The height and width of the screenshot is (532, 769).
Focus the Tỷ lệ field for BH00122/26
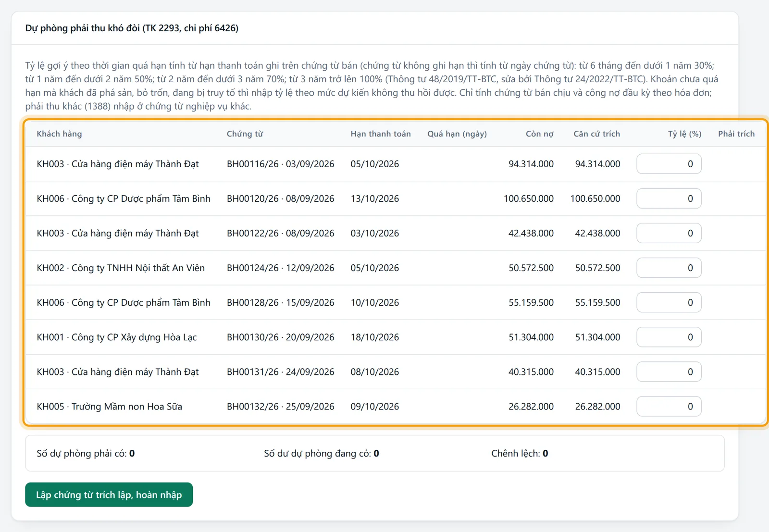[x=669, y=233]
